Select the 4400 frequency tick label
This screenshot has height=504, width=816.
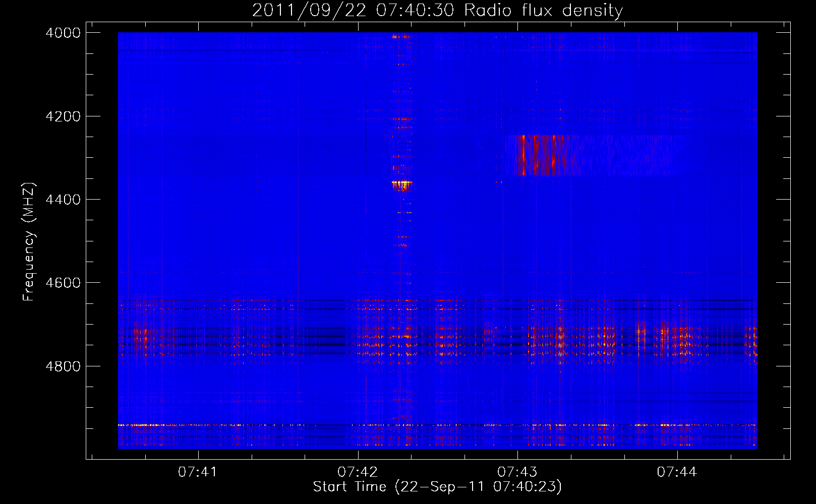(63, 200)
